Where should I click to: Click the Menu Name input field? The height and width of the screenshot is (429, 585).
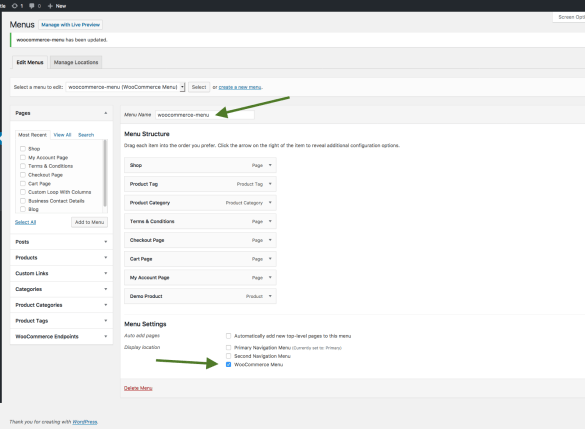[x=205, y=115]
